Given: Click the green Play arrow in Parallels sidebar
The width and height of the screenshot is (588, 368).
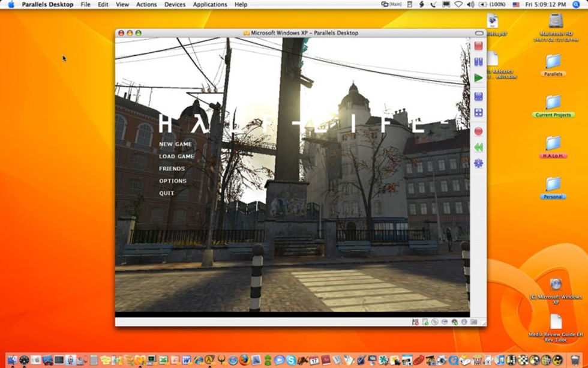Looking at the screenshot, I should [478, 78].
